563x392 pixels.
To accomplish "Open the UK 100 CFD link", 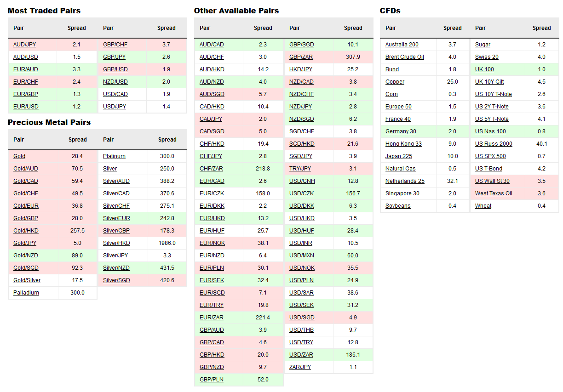I will point(484,69).
